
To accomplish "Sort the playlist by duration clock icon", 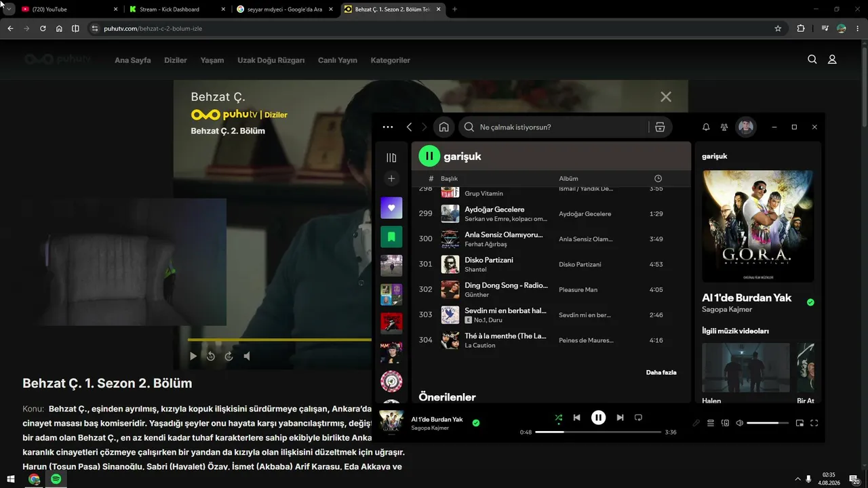I will 658,178.
